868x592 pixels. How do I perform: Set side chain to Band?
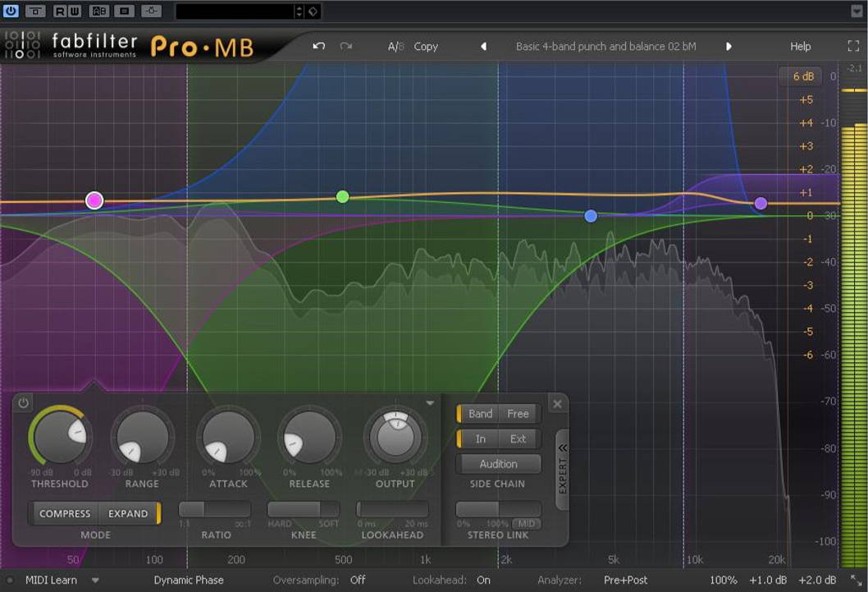[480, 414]
